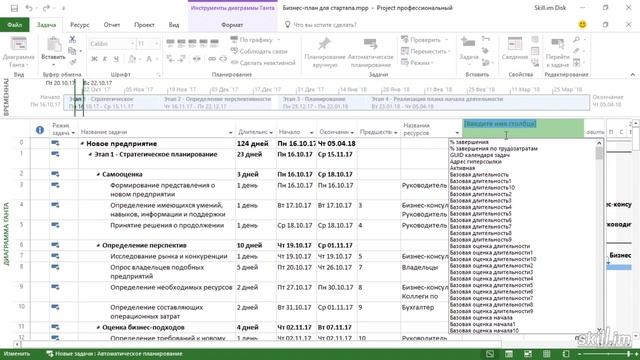Screen dimensions: 640x360
Task: Collapse Этап 1 - Стратегическое планирование
Action: click(90, 155)
